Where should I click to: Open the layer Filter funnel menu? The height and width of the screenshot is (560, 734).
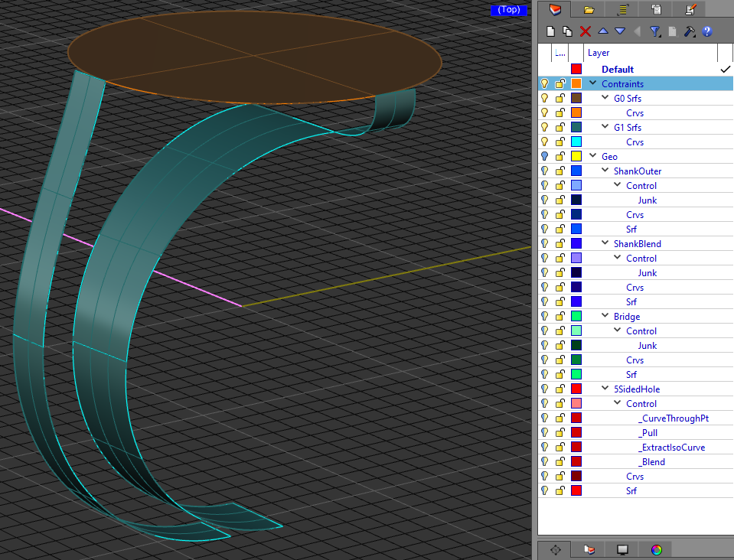point(655,31)
